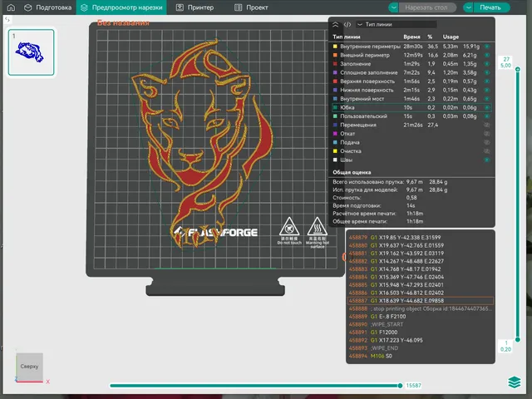
Task: Show Откат markers with eye icon
Action: coord(487,134)
